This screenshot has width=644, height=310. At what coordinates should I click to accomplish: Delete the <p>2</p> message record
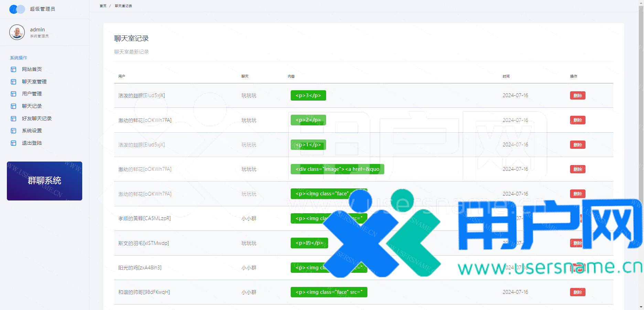click(577, 120)
